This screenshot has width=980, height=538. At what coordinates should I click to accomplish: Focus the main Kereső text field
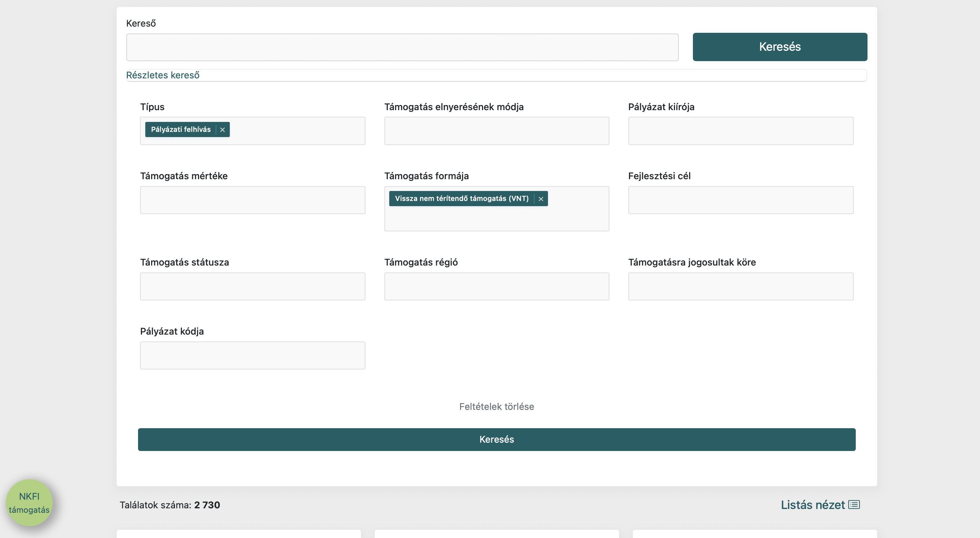point(402,47)
